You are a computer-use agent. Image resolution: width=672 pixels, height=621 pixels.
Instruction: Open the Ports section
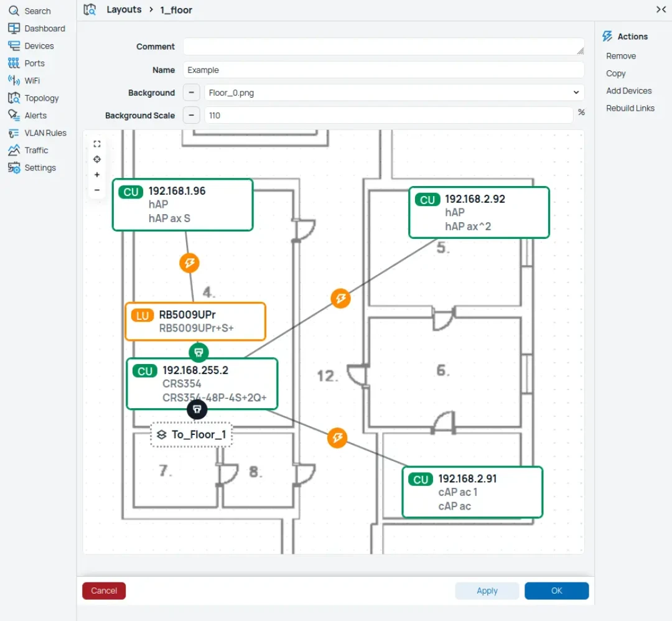pyautogui.click(x=26, y=63)
